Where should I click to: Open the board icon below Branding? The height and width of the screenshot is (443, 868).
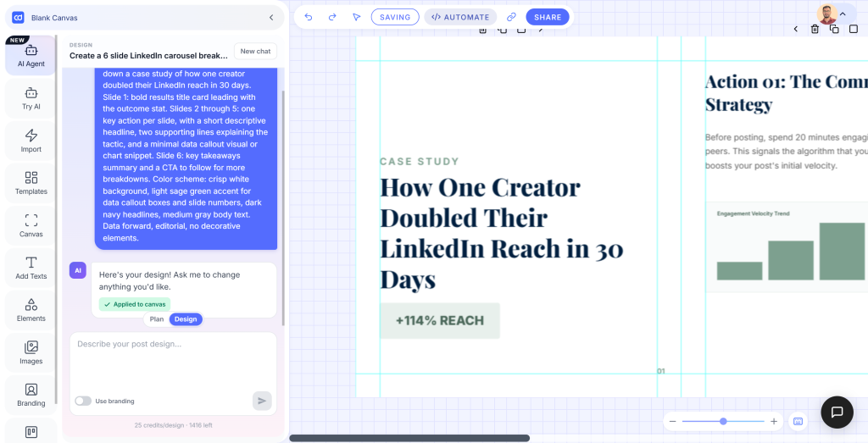(x=31, y=431)
